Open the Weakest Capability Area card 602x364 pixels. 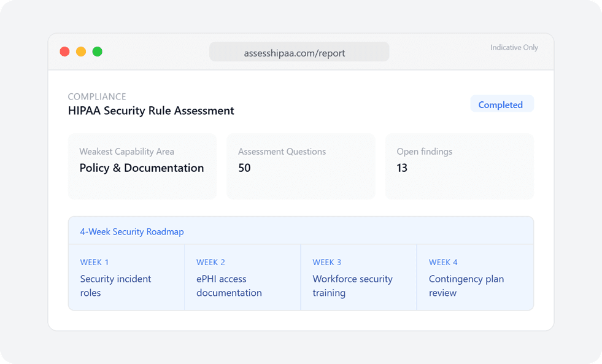pos(142,166)
